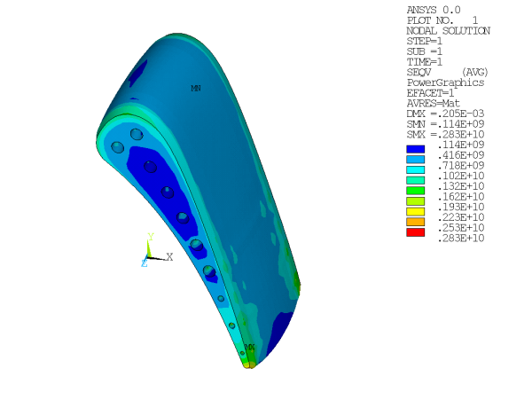Click the dark blue legend swatch
Viewport: 532px width, 400px height.
click(415, 149)
